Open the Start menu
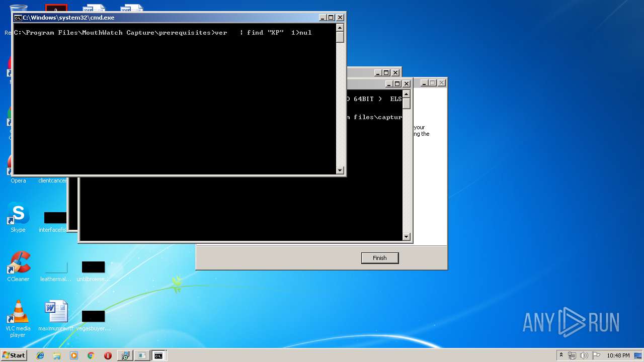The width and height of the screenshot is (644, 362). pos(14,355)
